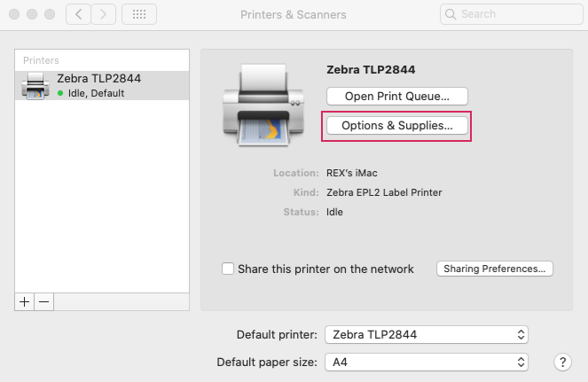Remove the printer with the minus button

(x=43, y=301)
